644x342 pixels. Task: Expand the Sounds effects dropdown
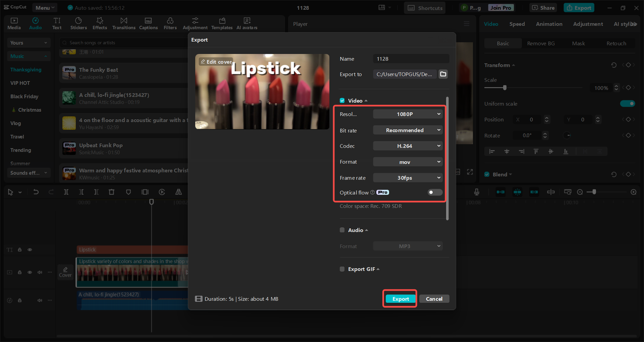[x=29, y=173]
